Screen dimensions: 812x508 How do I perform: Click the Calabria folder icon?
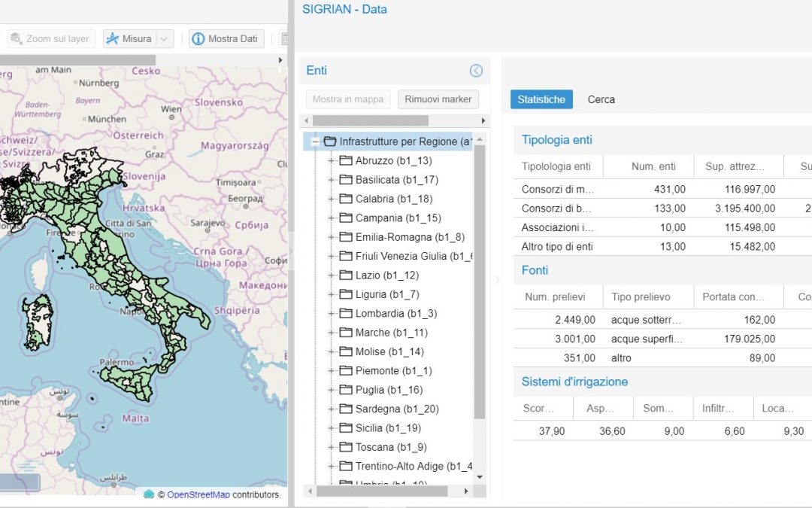[346, 199]
